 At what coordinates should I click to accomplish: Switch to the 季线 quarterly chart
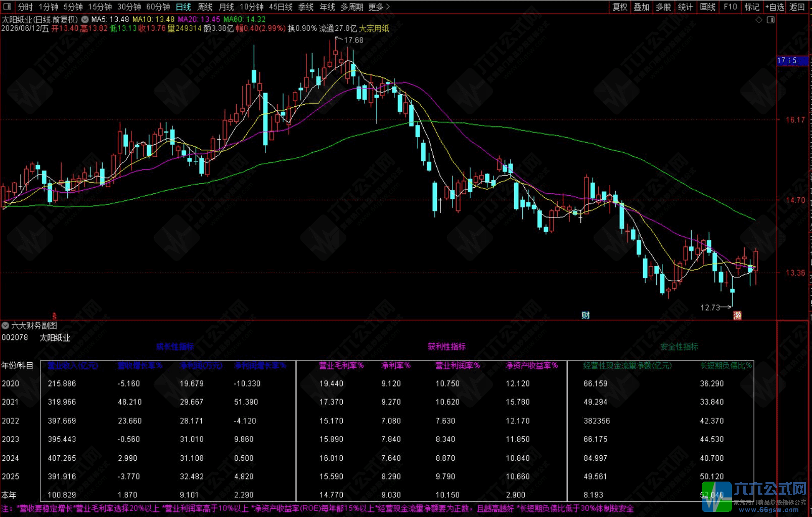click(x=306, y=7)
